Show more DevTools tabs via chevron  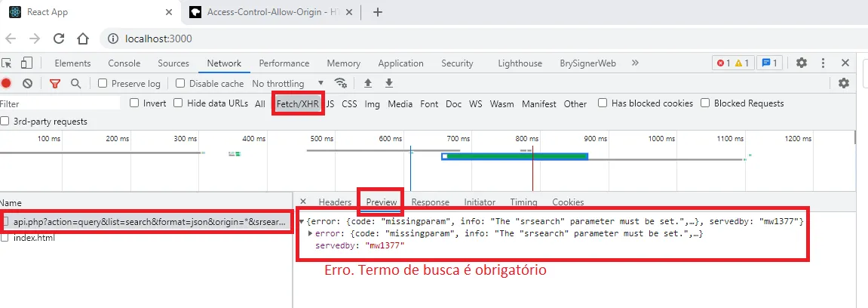[635, 63]
